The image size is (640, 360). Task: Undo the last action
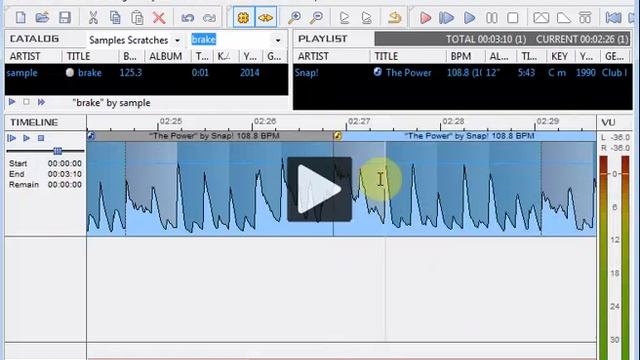[187, 18]
